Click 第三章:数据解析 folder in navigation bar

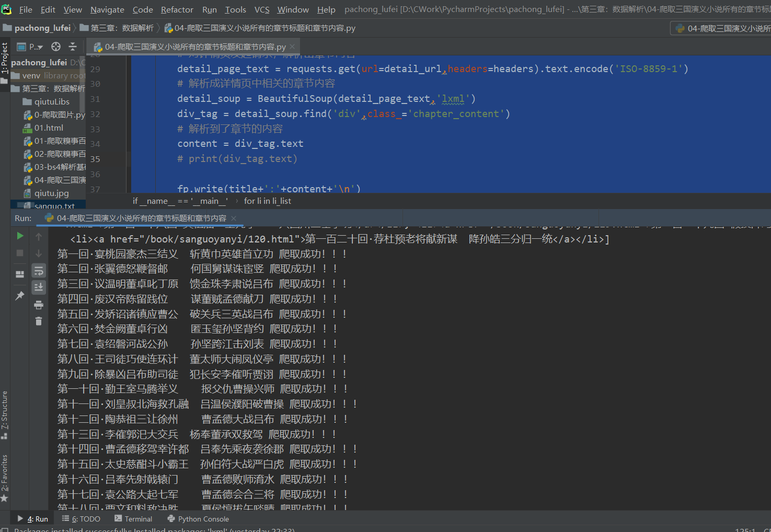coord(117,28)
